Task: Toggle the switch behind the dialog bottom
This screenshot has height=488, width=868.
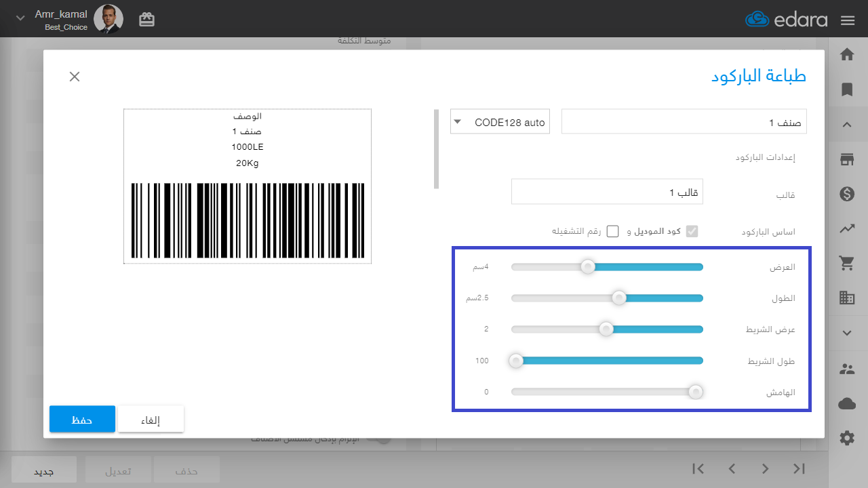Action: 380,440
